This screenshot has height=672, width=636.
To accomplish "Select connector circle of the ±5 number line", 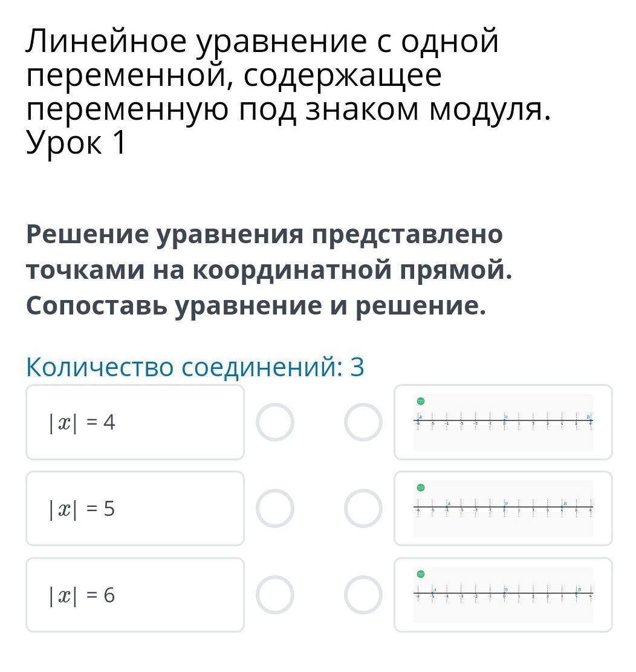I will click(x=363, y=595).
